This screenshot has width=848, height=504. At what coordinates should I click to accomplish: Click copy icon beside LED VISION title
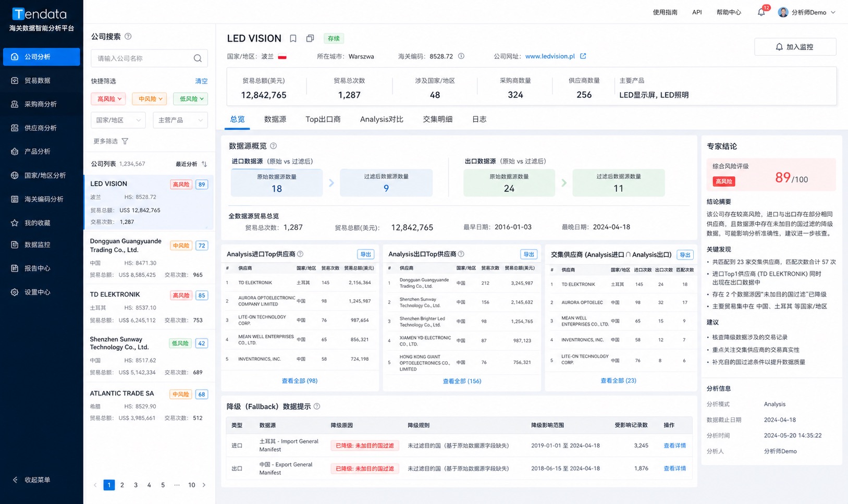[x=310, y=39]
